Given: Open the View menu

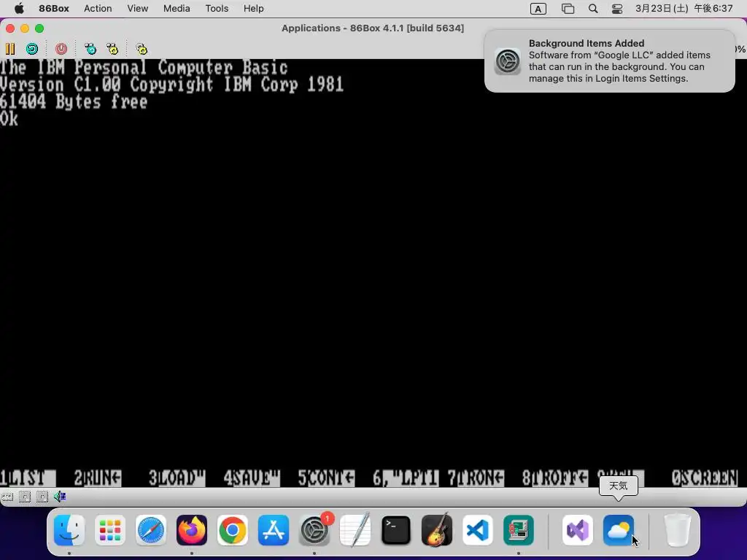Looking at the screenshot, I should (138, 9).
